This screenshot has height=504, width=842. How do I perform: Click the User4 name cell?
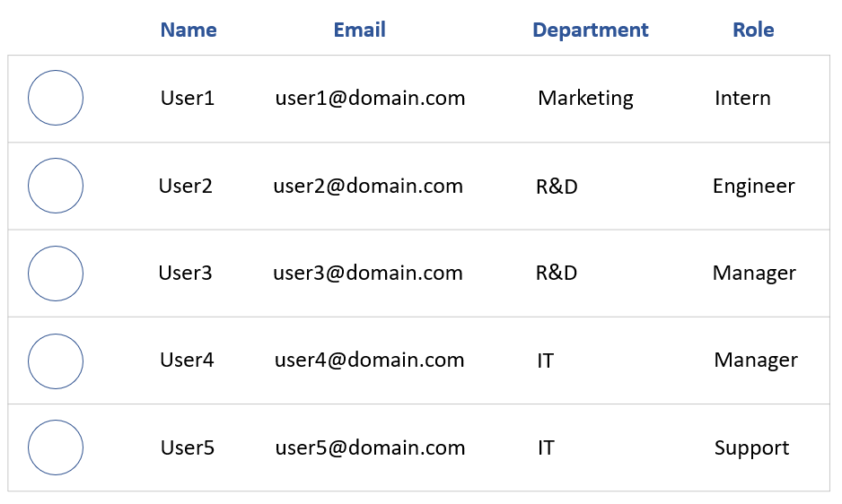click(x=187, y=360)
